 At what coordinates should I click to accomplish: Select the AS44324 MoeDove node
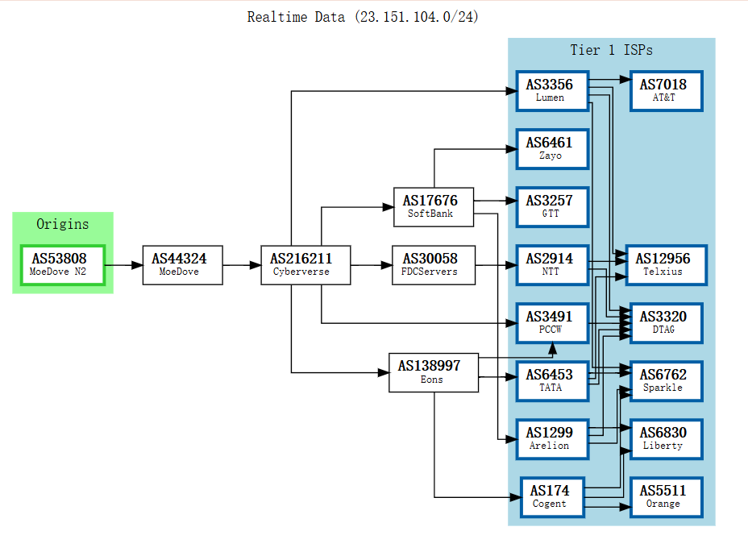click(183, 265)
